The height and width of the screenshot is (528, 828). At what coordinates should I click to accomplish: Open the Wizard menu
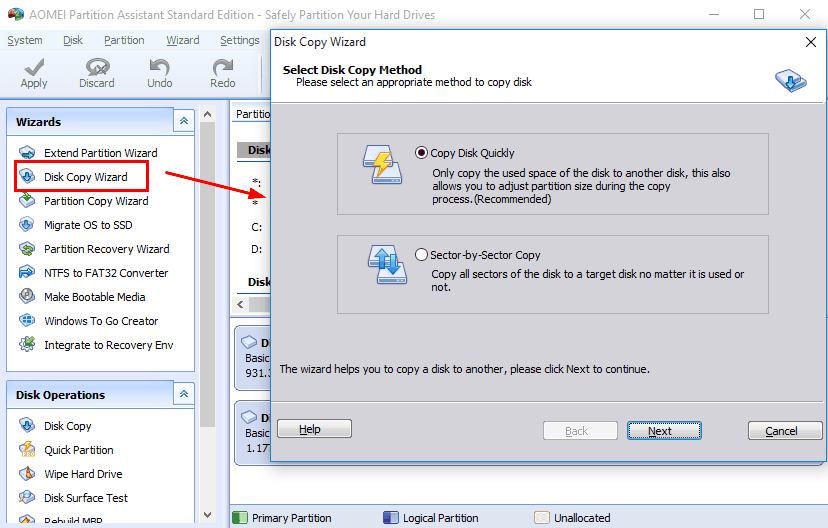(183, 40)
